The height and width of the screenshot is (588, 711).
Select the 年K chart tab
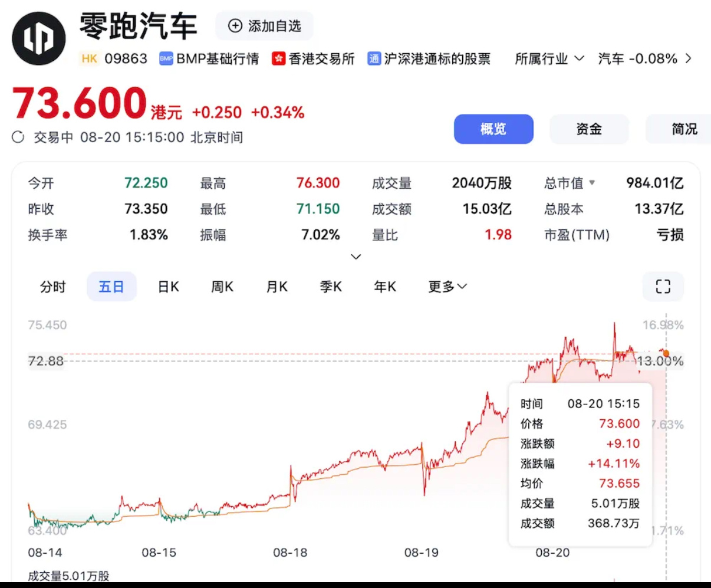click(x=385, y=287)
